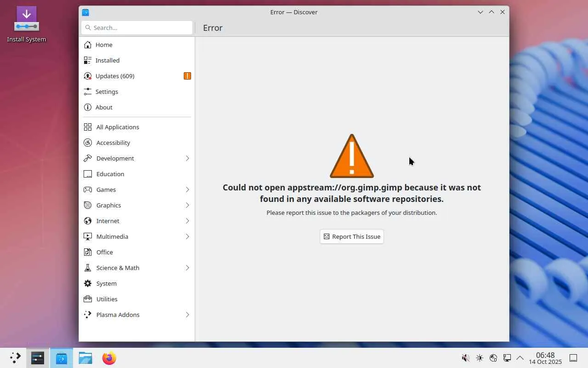Click the Report This Issue button
This screenshot has width=588, height=368.
[352, 236]
